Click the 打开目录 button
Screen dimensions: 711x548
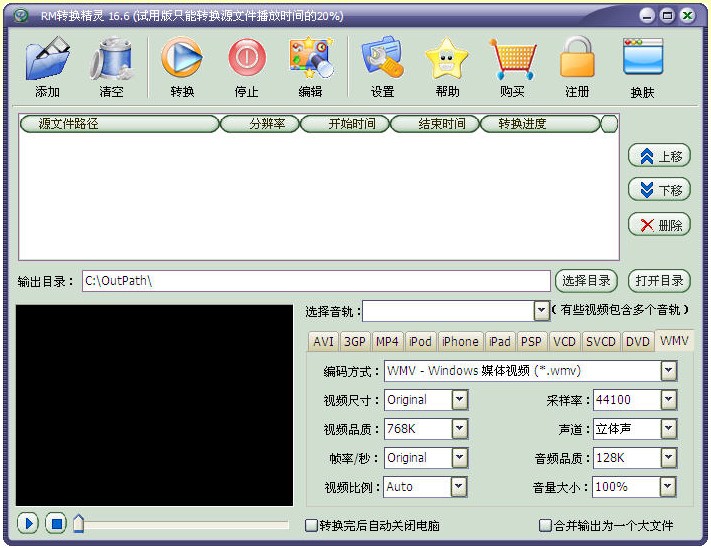pyautogui.click(x=659, y=281)
